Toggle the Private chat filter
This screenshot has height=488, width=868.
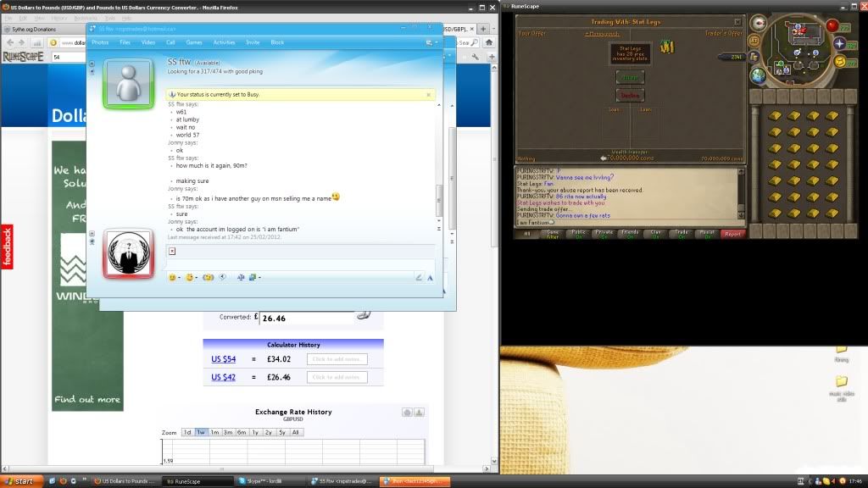coord(604,234)
